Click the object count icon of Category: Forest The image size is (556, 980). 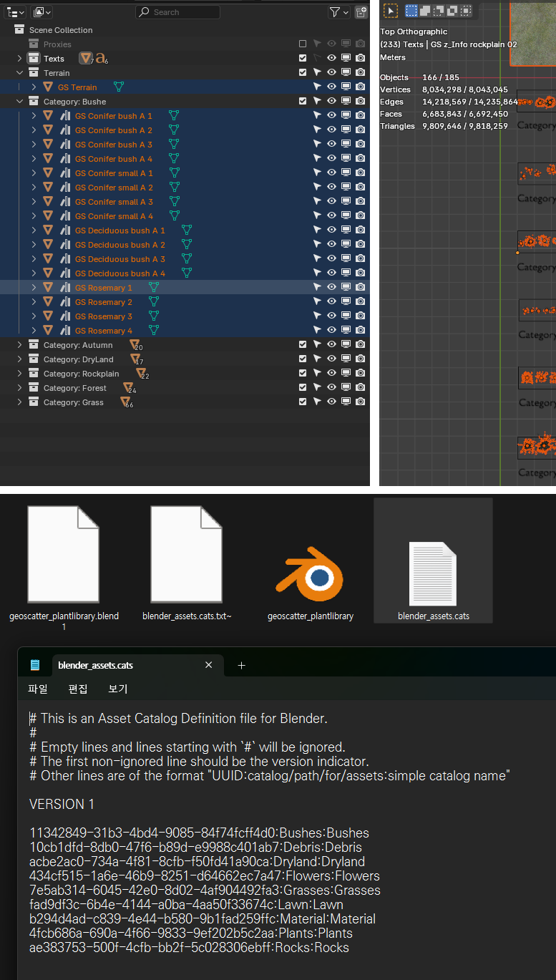coord(128,388)
